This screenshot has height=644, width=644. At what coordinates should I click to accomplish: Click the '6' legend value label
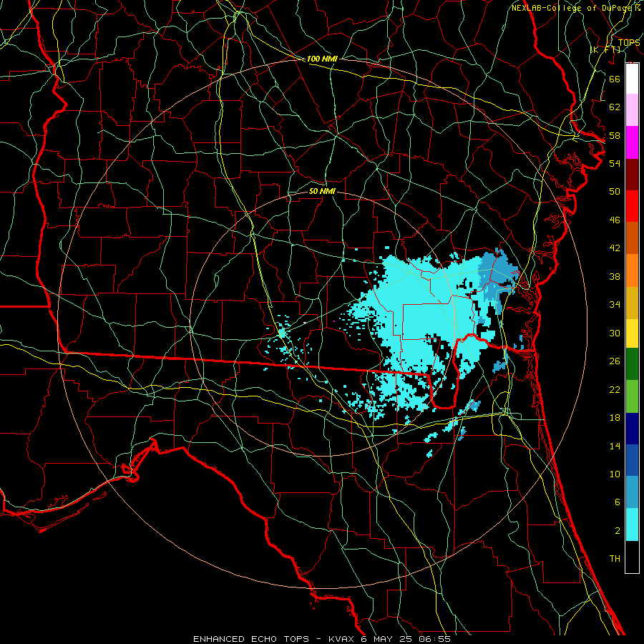click(x=617, y=502)
